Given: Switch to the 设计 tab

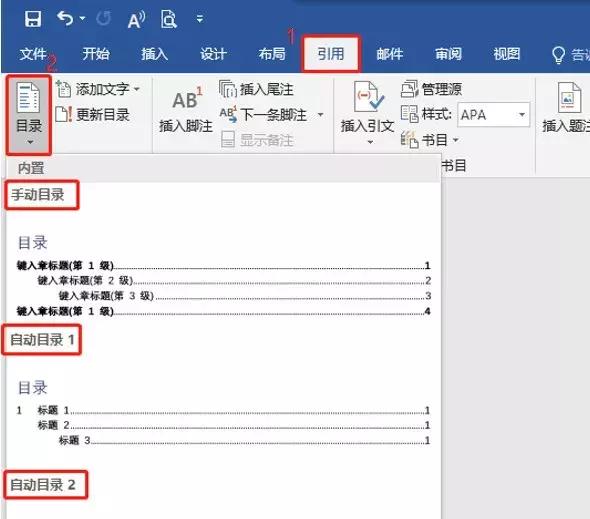Looking at the screenshot, I should pos(213,54).
